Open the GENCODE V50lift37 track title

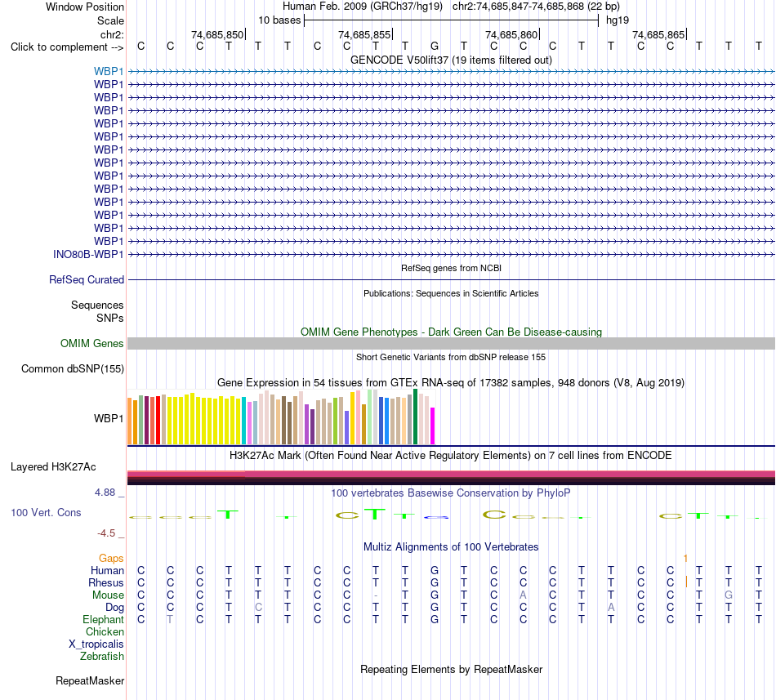[x=451, y=60]
